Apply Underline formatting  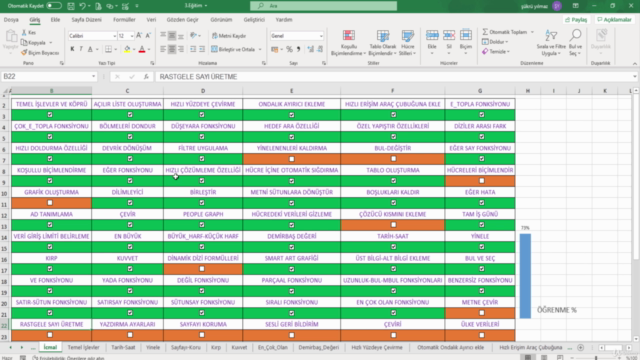[x=90, y=49]
